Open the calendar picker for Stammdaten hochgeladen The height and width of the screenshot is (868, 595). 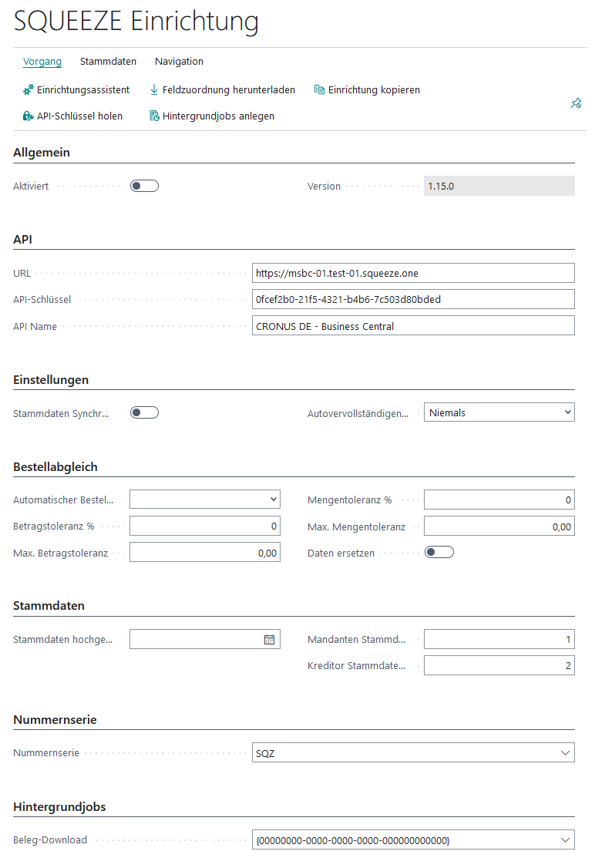point(269,639)
